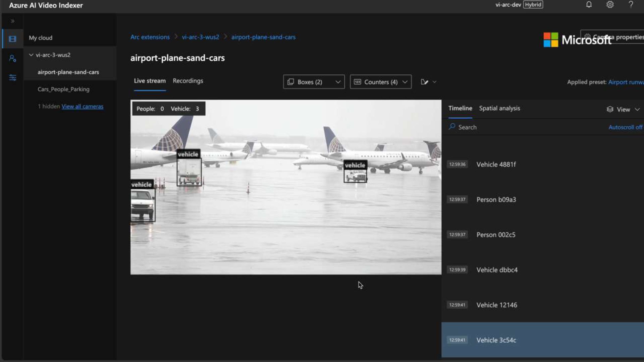Open the Counters (4) dropdown
This screenshot has height=362, width=644.
[380, 82]
